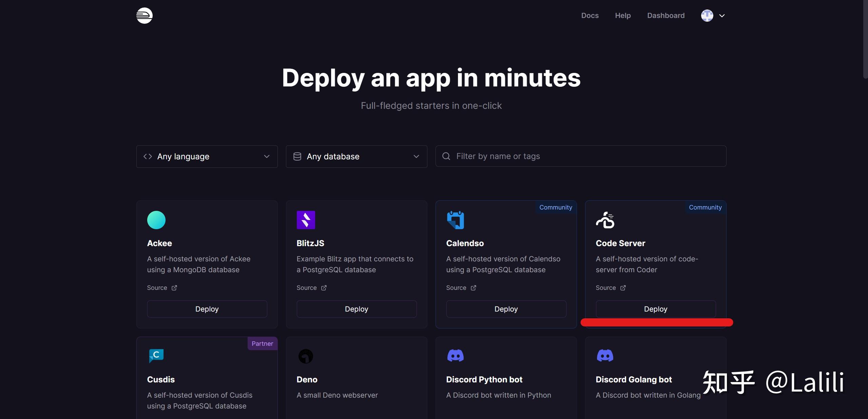Click the Cusdis chat bubble icon

(x=156, y=356)
